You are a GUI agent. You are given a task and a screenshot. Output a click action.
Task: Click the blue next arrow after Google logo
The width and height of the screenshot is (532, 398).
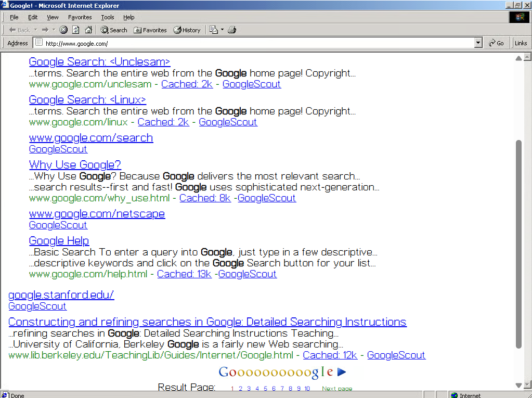pos(342,372)
